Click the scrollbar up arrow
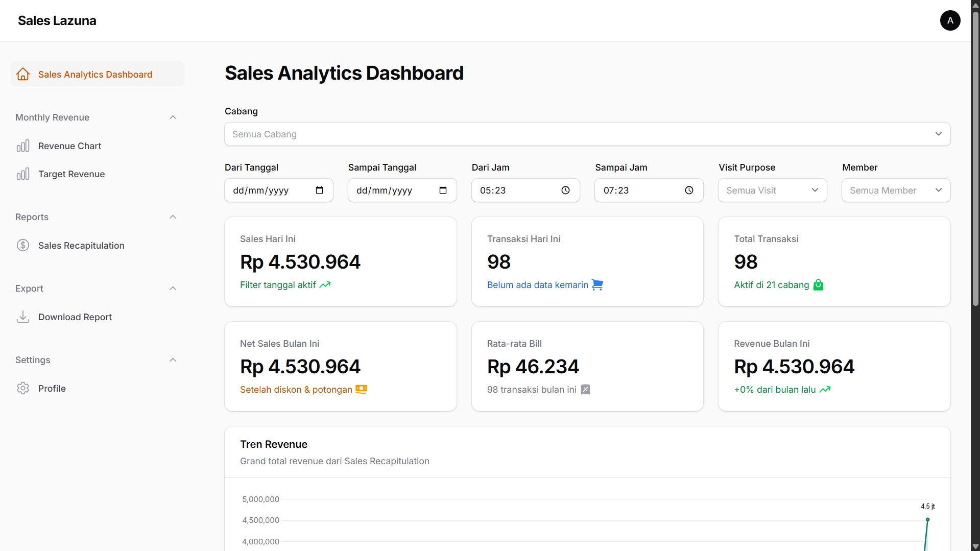Image resolution: width=980 pixels, height=551 pixels. (x=975, y=5)
